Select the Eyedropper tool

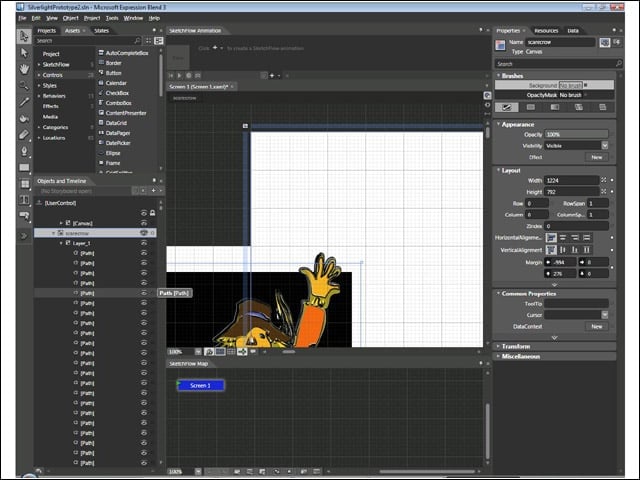[24, 102]
